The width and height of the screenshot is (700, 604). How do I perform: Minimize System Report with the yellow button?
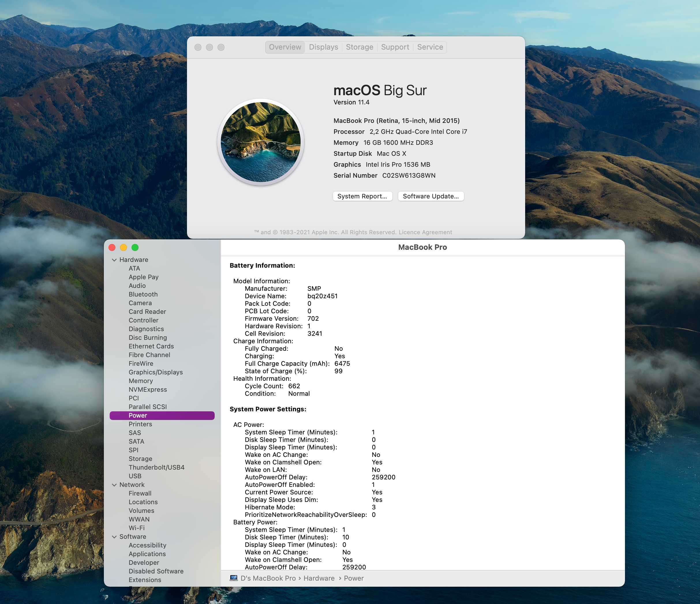click(124, 247)
